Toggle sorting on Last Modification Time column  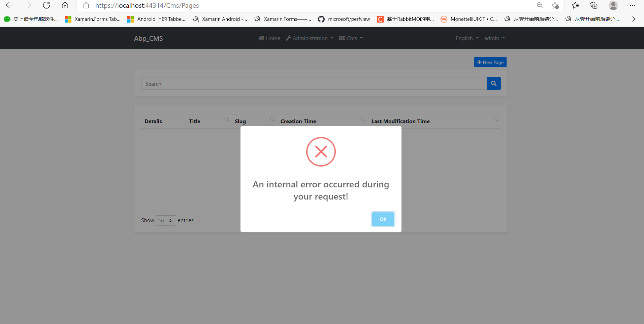pyautogui.click(x=495, y=119)
